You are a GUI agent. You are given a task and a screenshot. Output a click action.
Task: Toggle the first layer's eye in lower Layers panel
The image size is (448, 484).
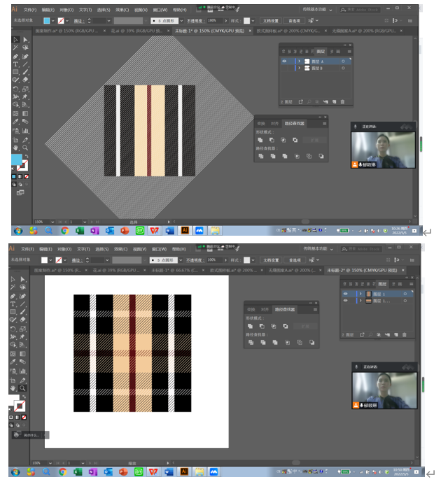pyautogui.click(x=345, y=294)
